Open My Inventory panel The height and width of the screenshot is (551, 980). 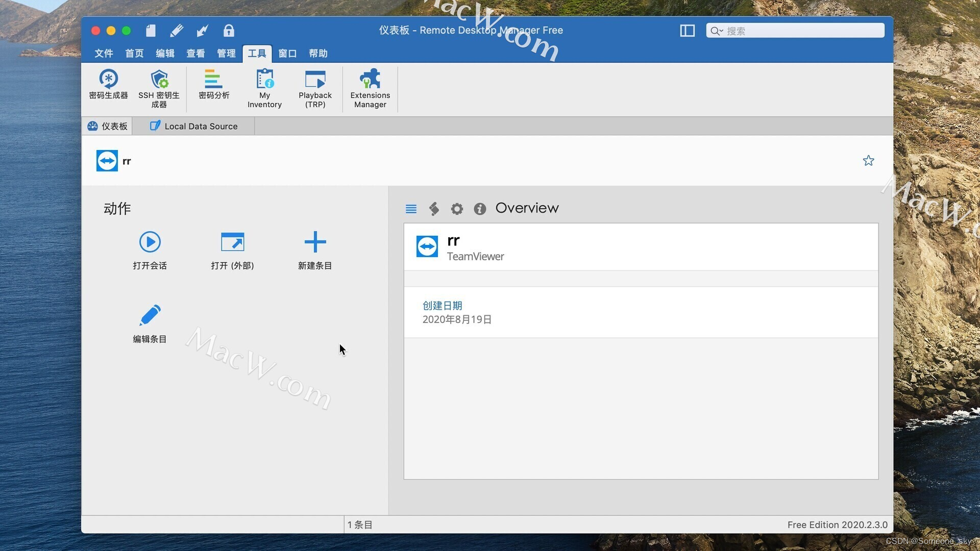click(264, 88)
